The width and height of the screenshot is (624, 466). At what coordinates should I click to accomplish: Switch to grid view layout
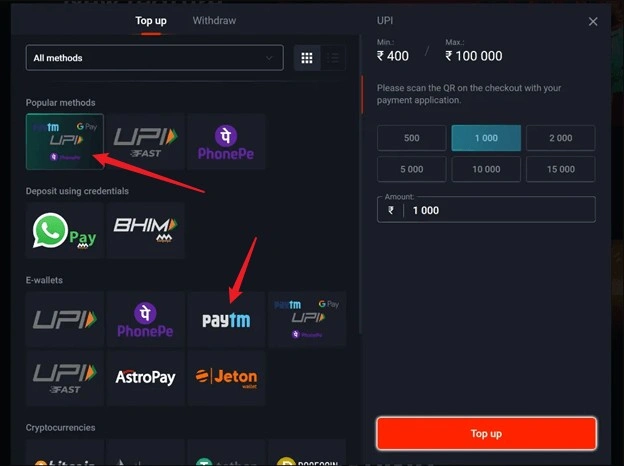coord(307,58)
